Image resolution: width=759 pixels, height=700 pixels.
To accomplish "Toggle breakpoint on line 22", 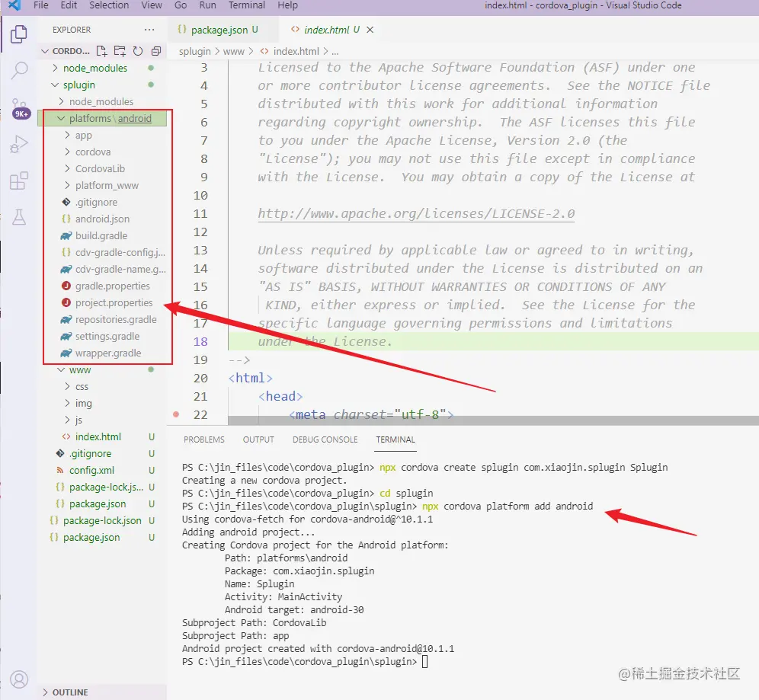I will [x=176, y=414].
